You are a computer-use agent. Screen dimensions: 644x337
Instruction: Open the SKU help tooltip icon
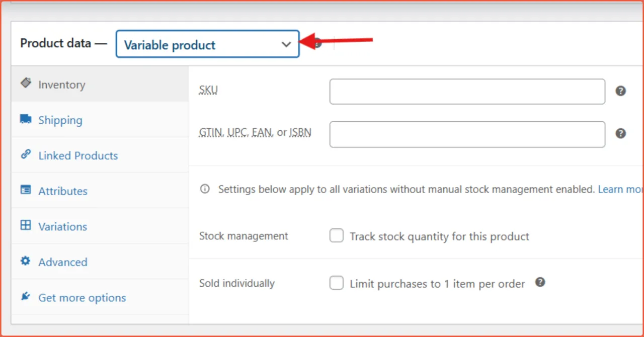[x=620, y=91]
